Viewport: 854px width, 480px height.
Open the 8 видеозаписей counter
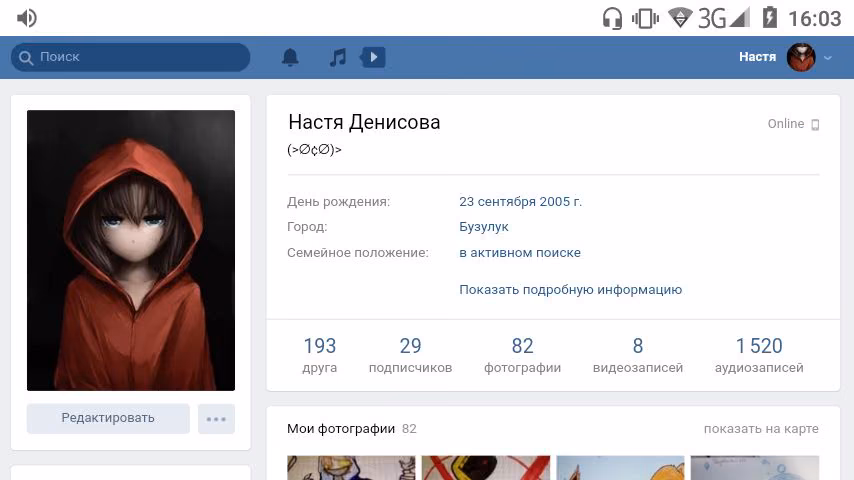(x=638, y=355)
